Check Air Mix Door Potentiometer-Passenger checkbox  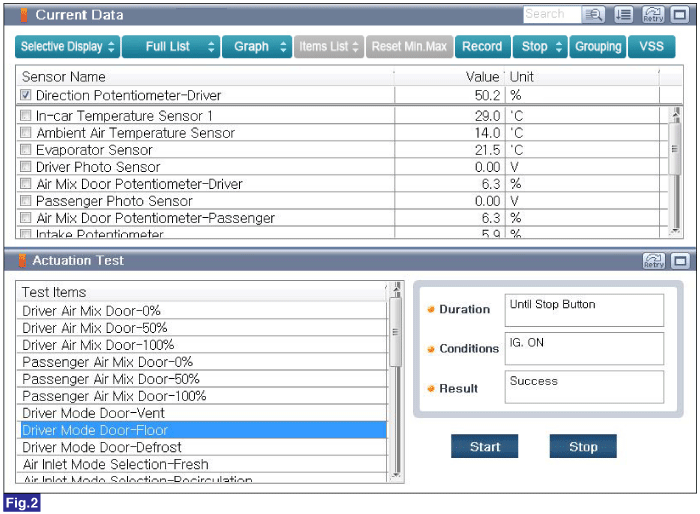(25, 217)
